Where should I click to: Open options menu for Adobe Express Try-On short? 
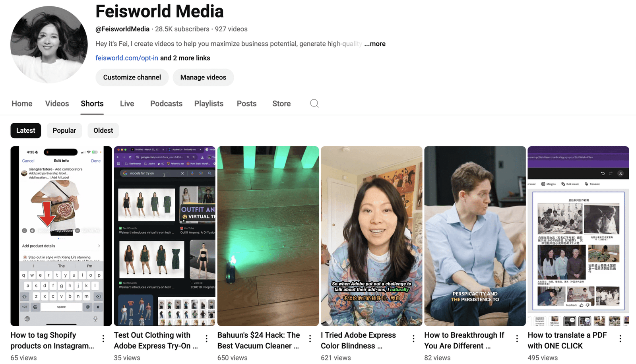[207, 339]
